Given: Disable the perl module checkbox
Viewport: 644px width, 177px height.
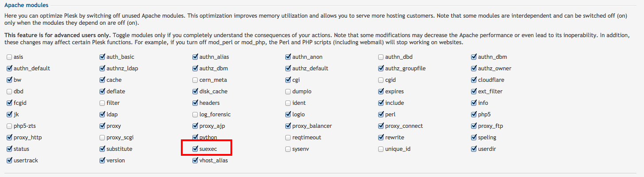Looking at the screenshot, I should point(381,115).
